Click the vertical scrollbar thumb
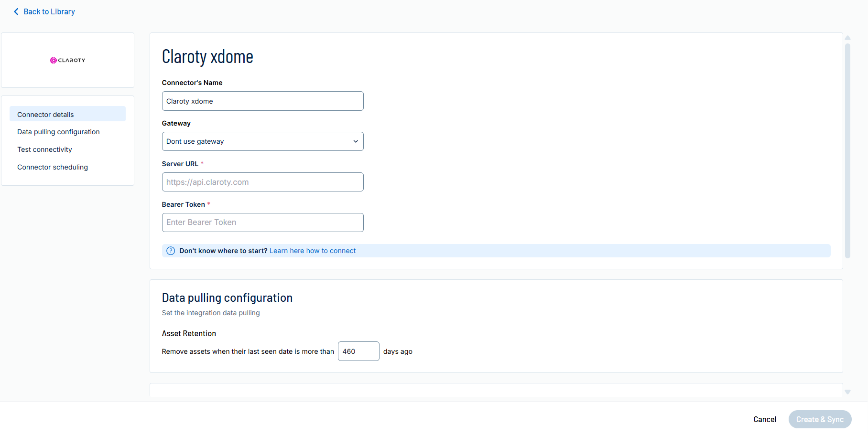Viewport: 868px width, 435px height. pos(847,150)
